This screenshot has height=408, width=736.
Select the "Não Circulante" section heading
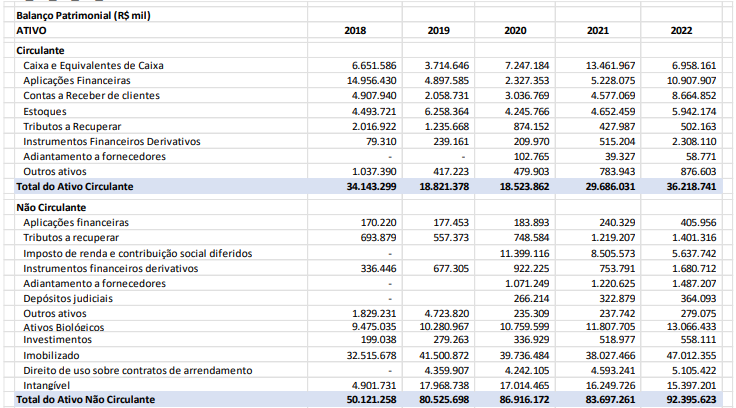(x=49, y=206)
